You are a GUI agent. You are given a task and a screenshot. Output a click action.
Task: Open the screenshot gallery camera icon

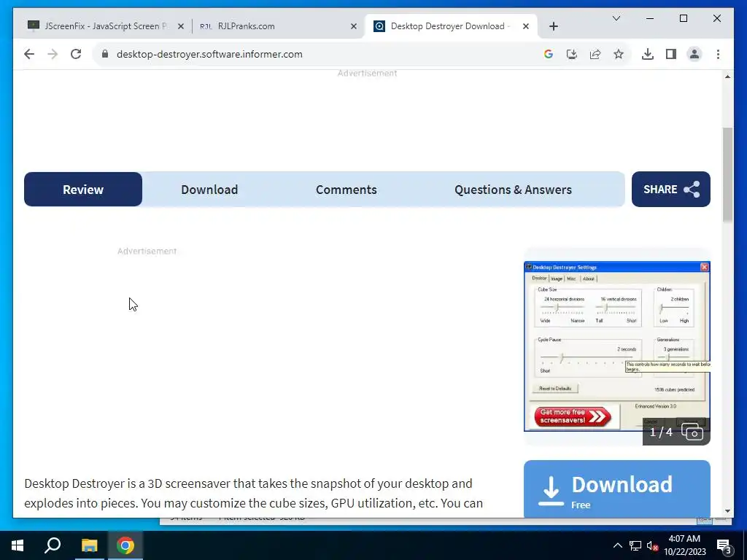[692, 432]
